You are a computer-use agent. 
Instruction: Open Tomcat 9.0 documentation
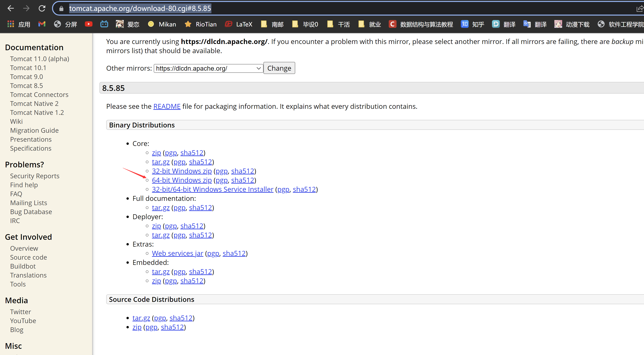pos(26,77)
